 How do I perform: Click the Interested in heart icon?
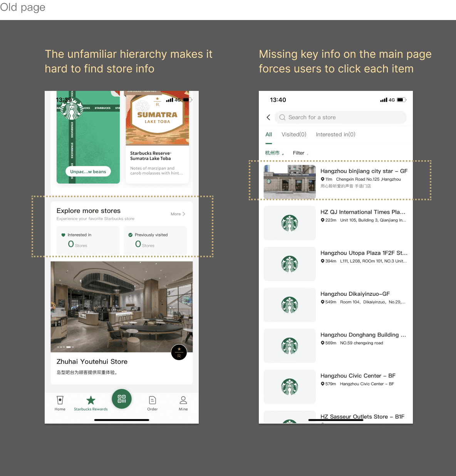coord(63,235)
